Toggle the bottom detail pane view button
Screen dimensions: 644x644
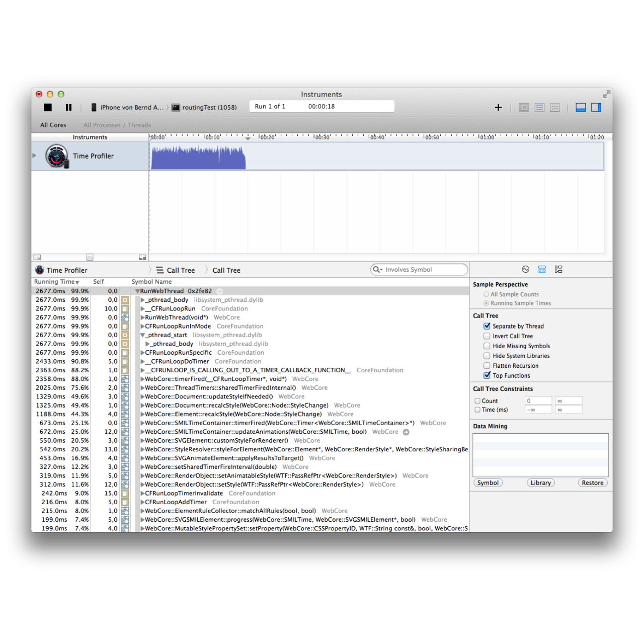coord(581,107)
